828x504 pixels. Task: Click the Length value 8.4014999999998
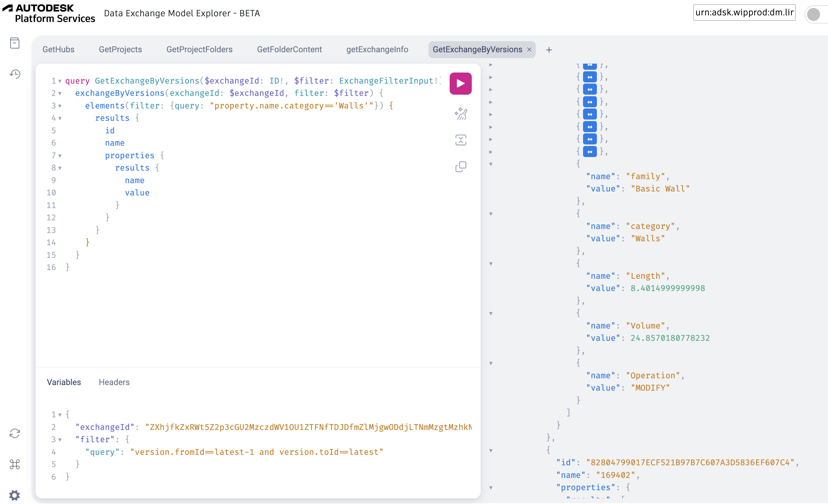point(668,288)
